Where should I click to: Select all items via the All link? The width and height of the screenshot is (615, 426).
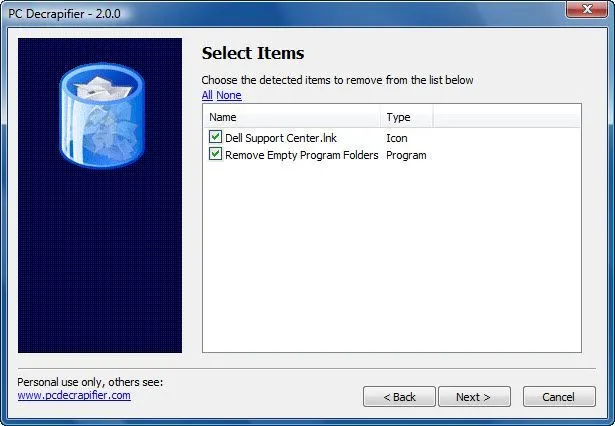point(207,95)
